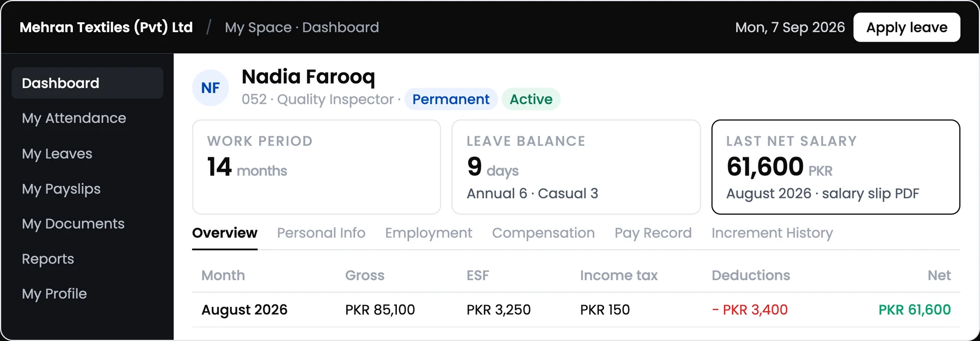
Task: Click the Apply leave button
Action: pos(906,27)
